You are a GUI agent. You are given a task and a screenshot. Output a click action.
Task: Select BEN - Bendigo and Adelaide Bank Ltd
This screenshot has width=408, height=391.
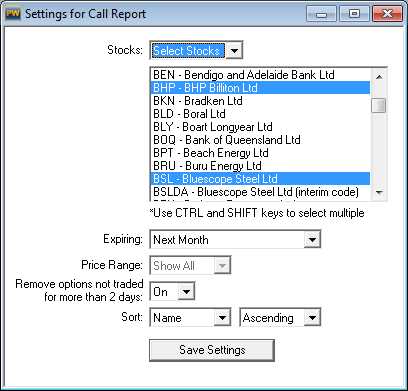click(260, 75)
